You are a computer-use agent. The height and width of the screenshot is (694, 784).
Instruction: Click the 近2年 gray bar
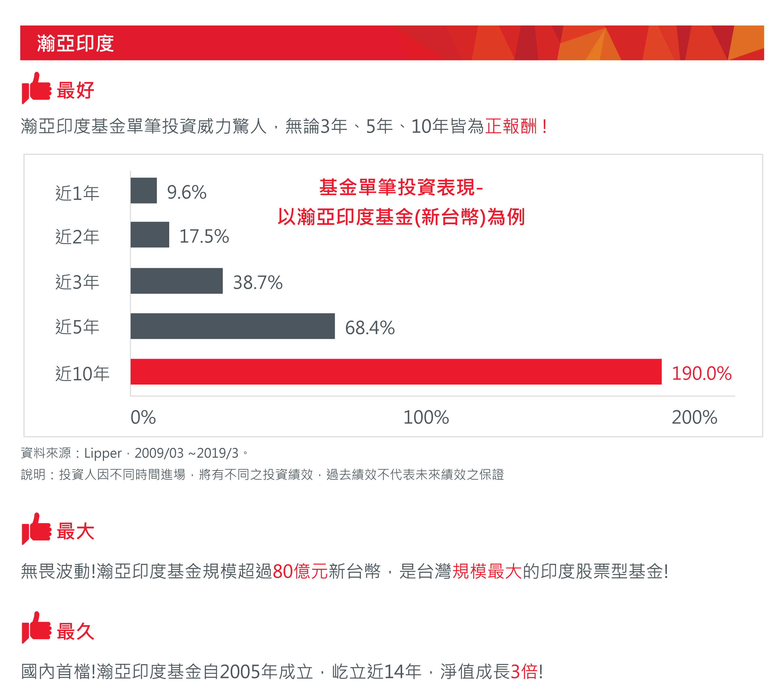pyautogui.click(x=150, y=234)
